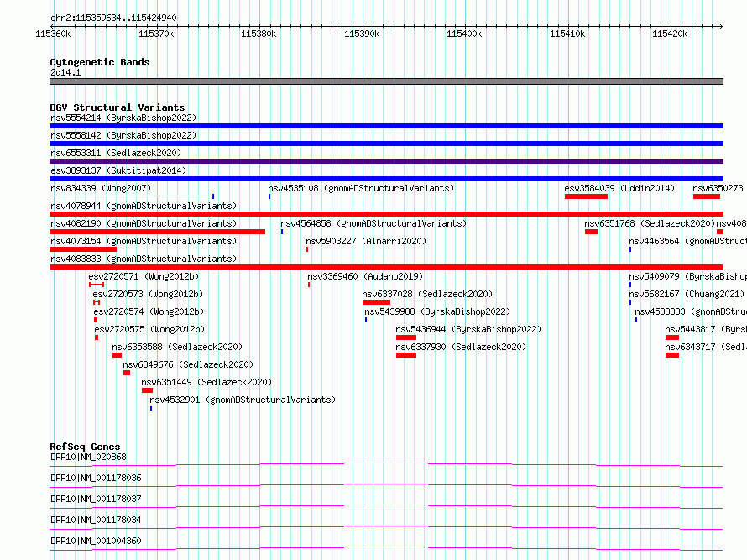Image resolution: width=747 pixels, height=560 pixels.
Task: Click the nsv6351768 (Sedlazeck2020) label
Action: click(650, 223)
